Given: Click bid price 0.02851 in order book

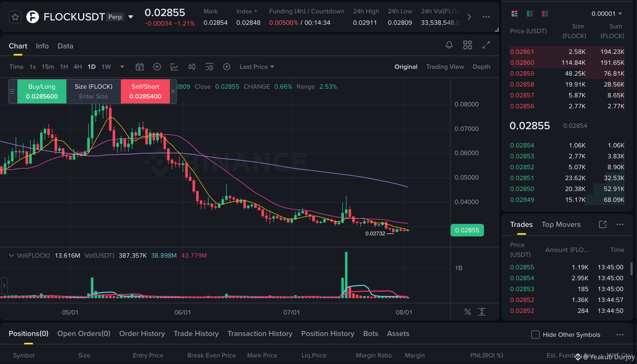Looking at the screenshot, I should 522,178.
